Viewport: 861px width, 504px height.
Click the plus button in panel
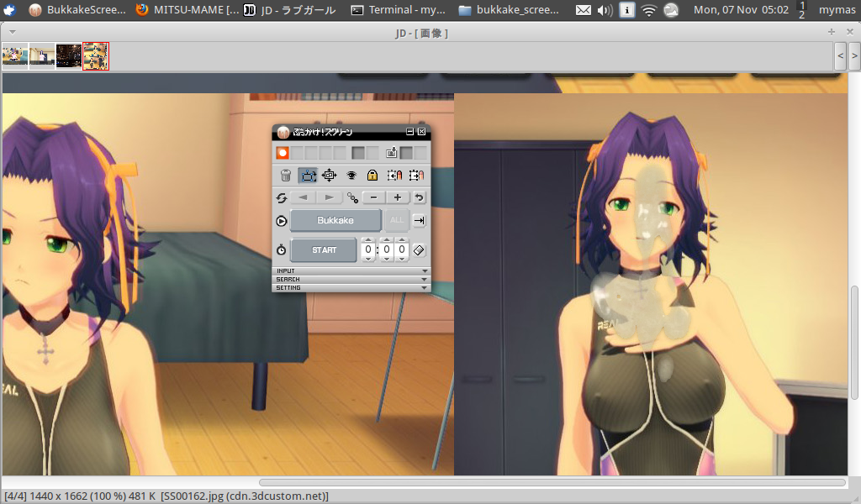point(397,197)
